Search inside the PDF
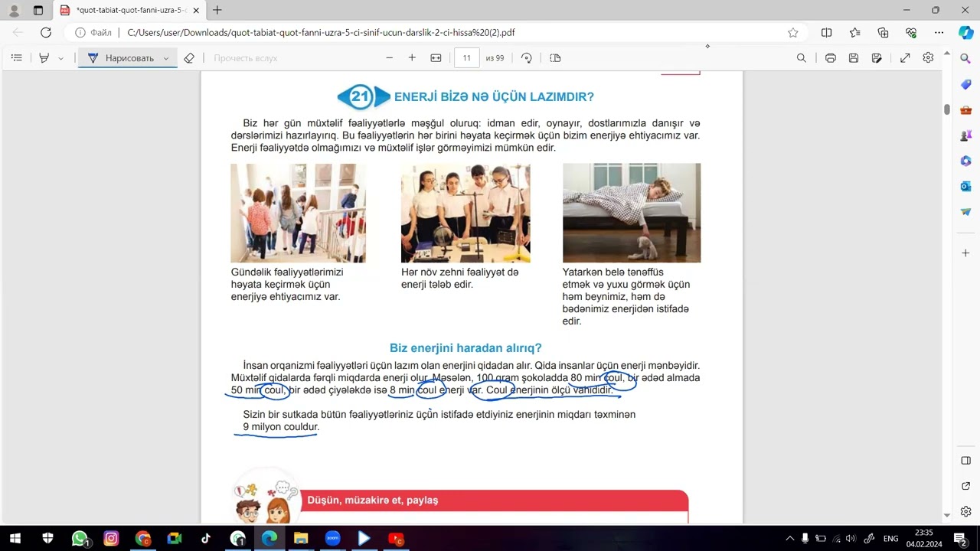This screenshot has width=980, height=551. [802, 58]
